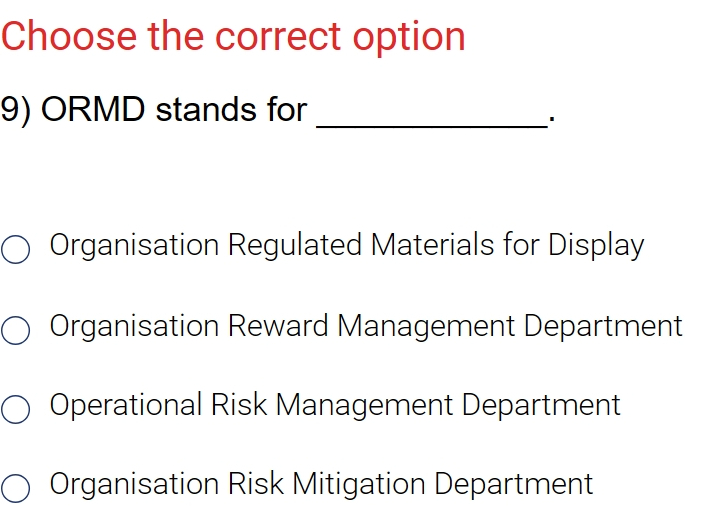Click the word 'Risk' in the Operational option
Image resolution: width=720 pixels, height=526 pixels.
tap(239, 405)
